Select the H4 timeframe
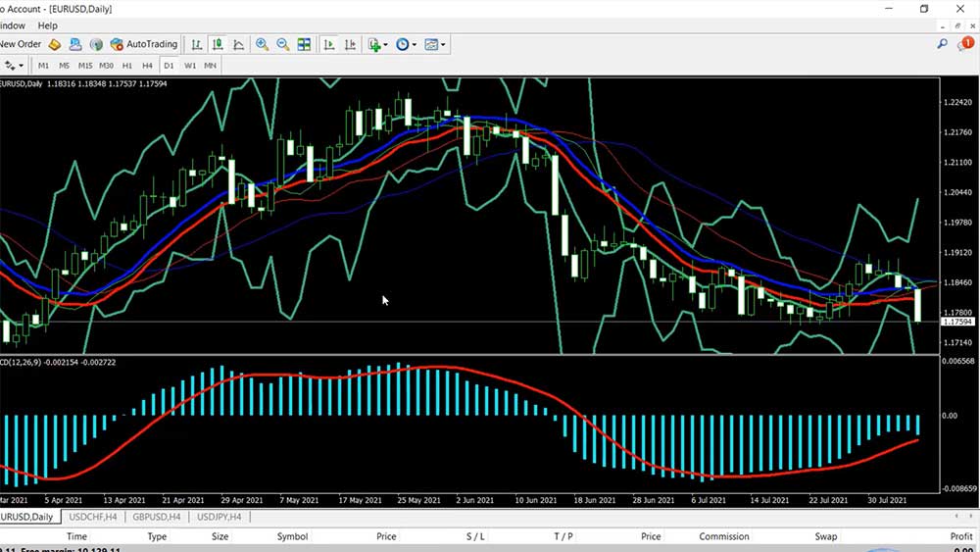The height and width of the screenshot is (552, 980). (148, 65)
